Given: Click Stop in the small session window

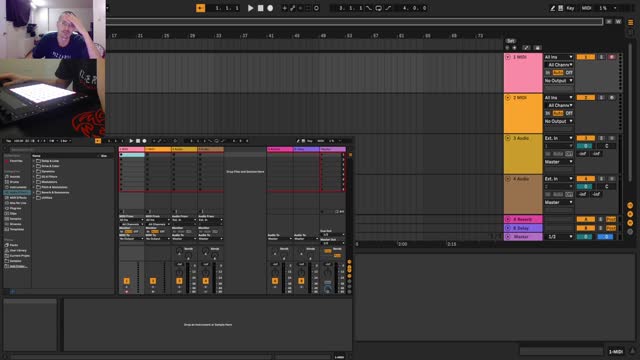Looking at the screenshot, I should [138, 141].
